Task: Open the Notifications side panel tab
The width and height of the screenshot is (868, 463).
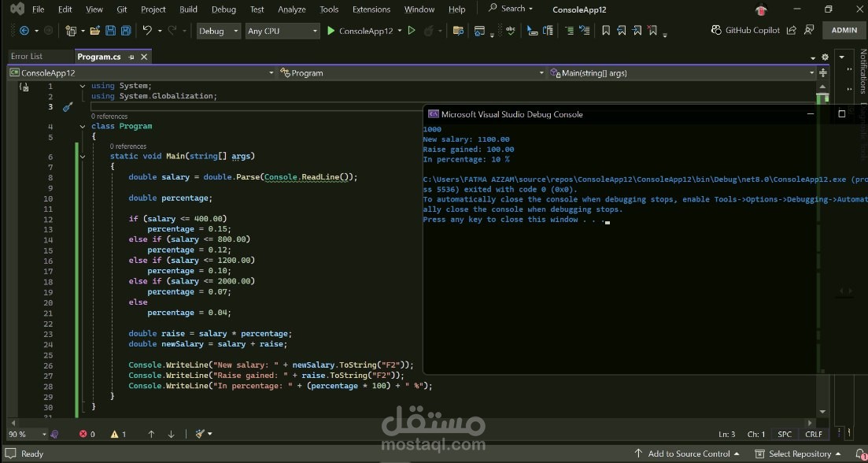Action: [862, 72]
